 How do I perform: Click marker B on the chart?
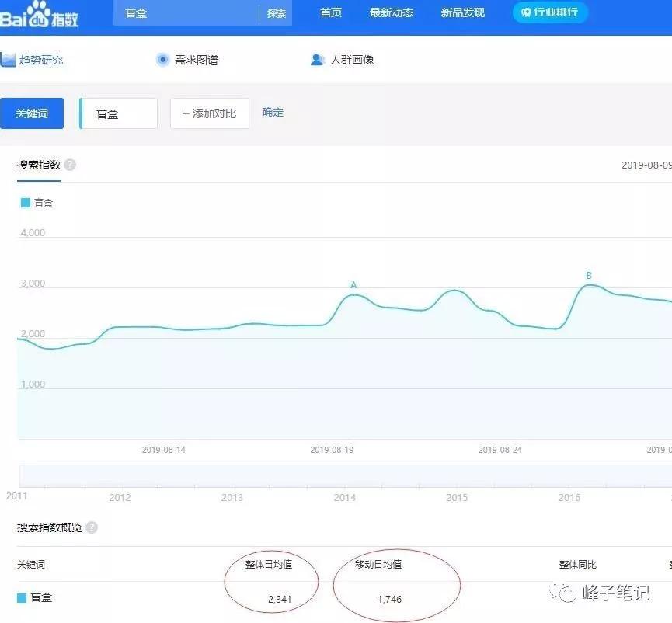pos(589,276)
